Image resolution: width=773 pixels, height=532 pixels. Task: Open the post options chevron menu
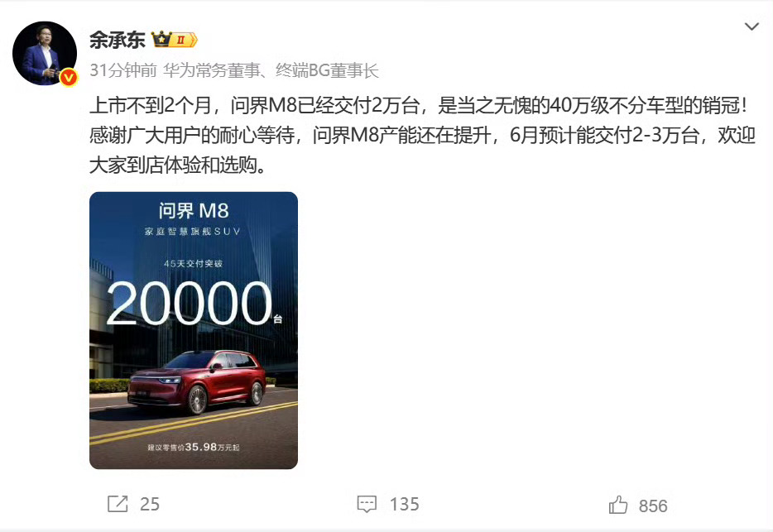tap(751, 26)
